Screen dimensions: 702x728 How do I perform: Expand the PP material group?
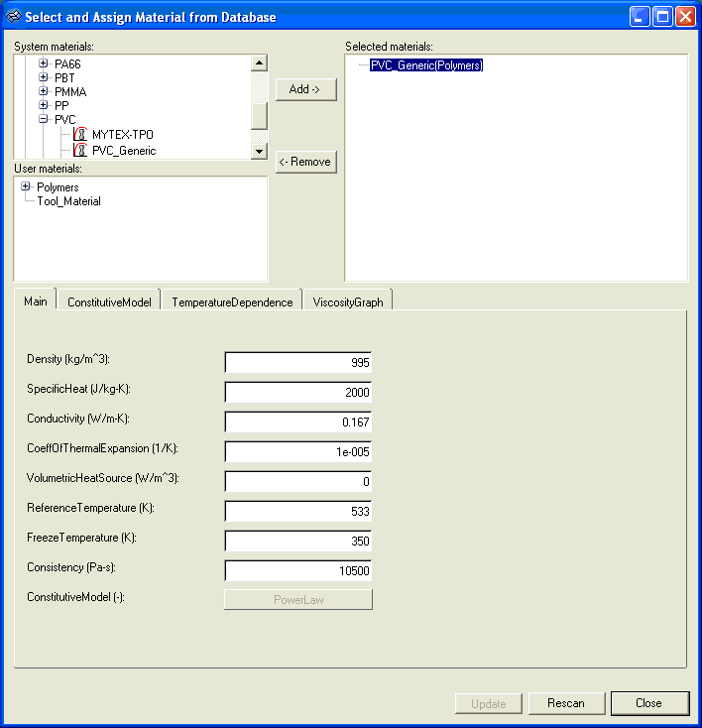point(44,105)
